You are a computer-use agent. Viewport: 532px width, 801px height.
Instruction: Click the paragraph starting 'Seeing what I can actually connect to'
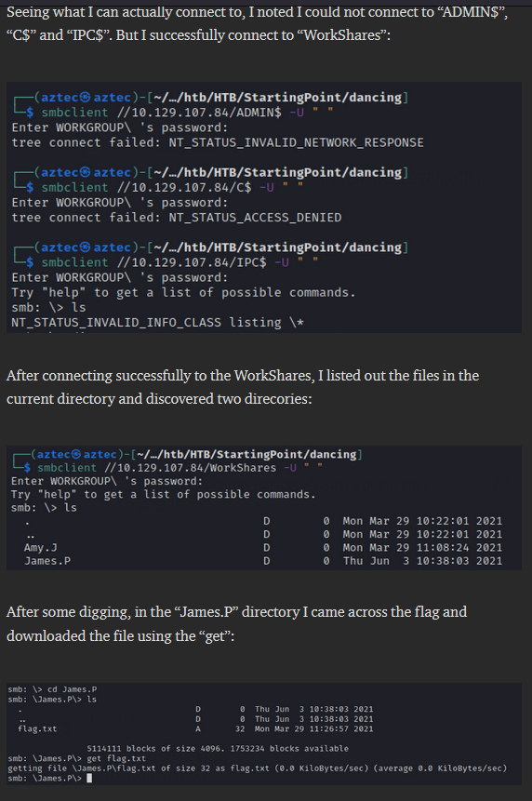point(258,23)
